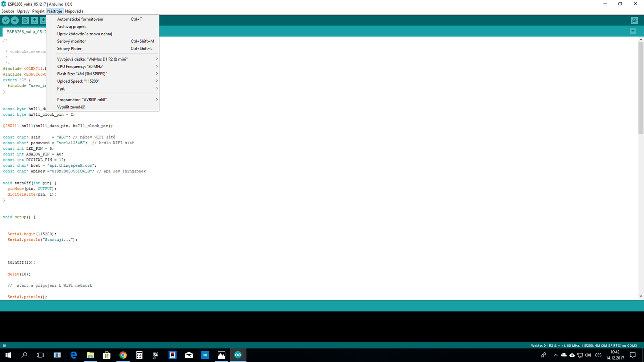The width and height of the screenshot is (644, 362).
Task: Expand Vývojová deska WeMos D1 submenu
Action: point(103,59)
